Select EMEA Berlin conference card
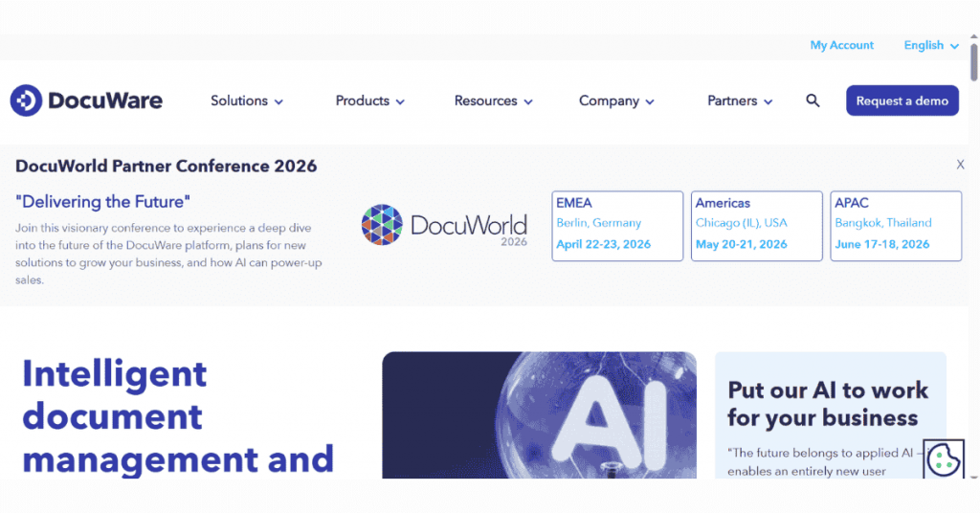This screenshot has height=513, width=980. (617, 226)
